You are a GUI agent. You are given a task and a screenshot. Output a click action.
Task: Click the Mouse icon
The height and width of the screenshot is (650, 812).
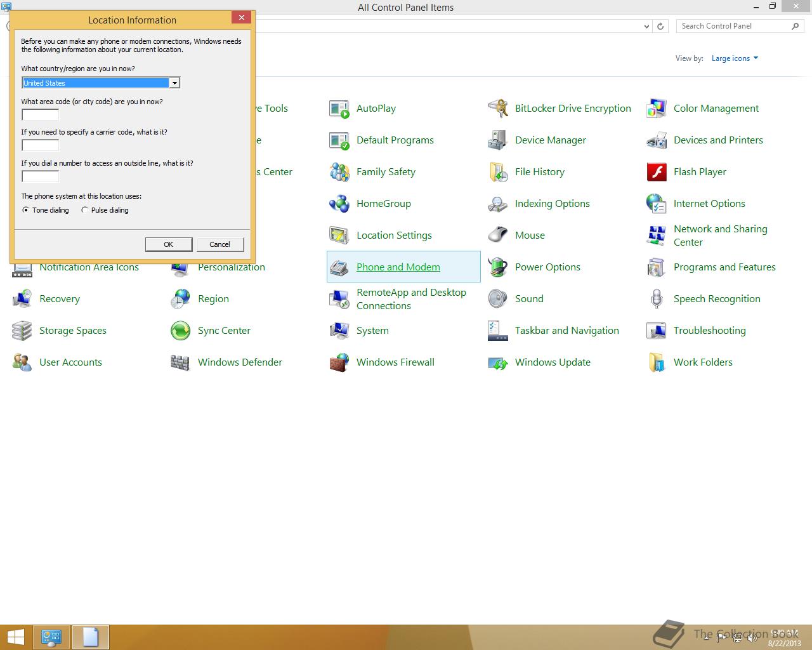pyautogui.click(x=498, y=235)
